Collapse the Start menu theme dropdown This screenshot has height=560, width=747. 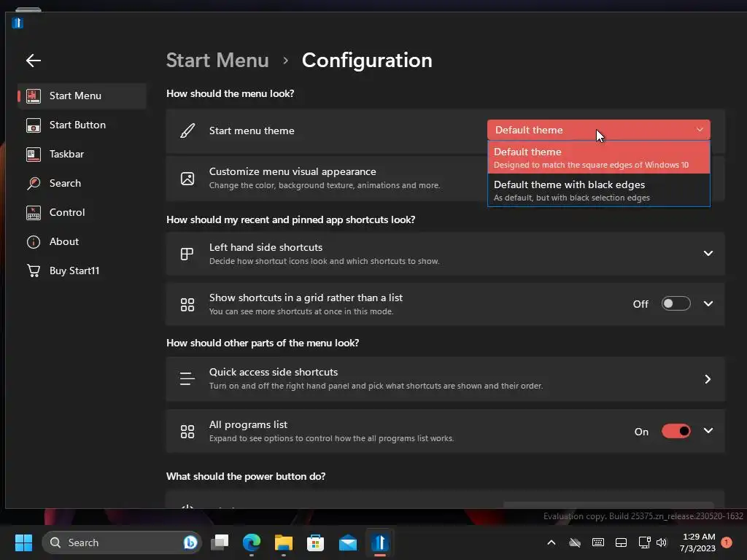coord(598,130)
